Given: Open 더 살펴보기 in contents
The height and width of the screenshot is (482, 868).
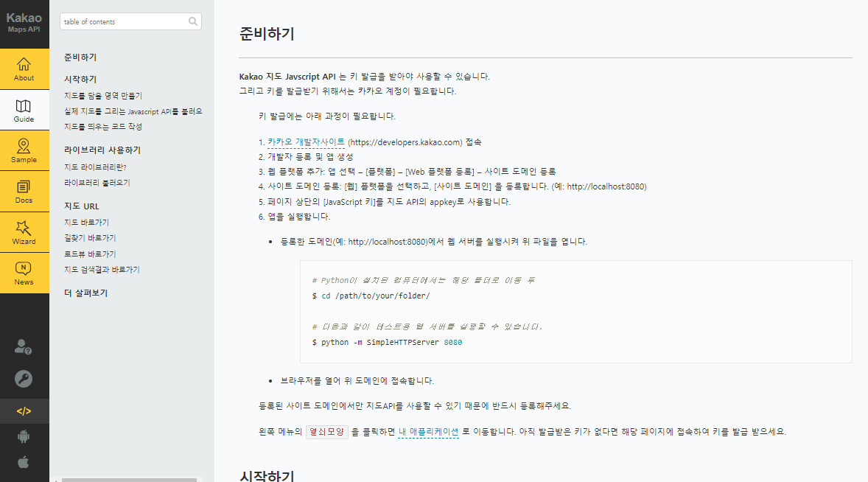Looking at the screenshot, I should [85, 293].
